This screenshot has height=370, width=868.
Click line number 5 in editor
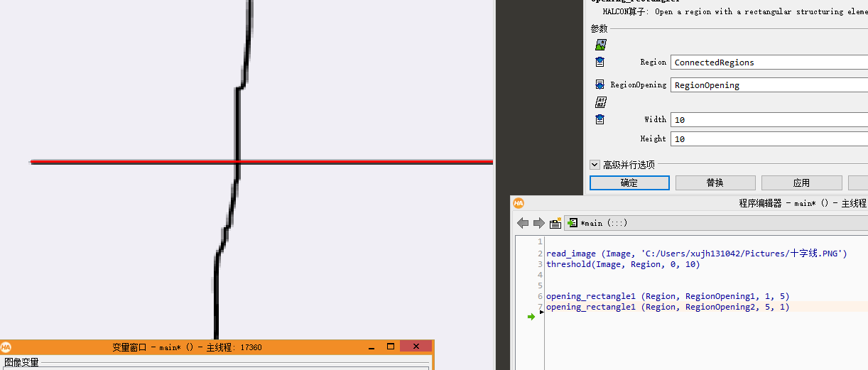540,285
